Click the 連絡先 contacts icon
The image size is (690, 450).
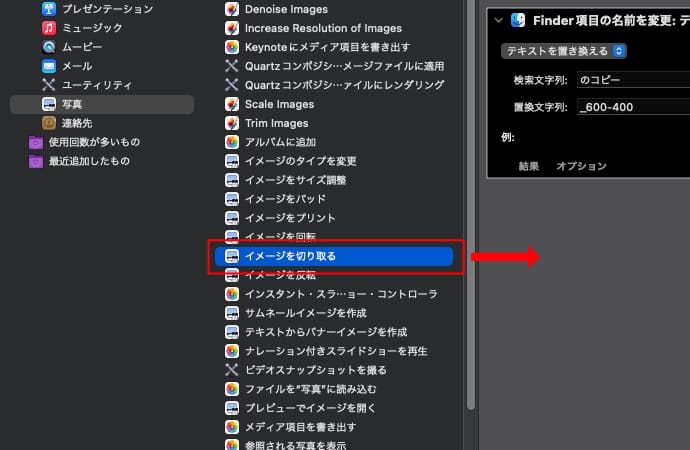pyautogui.click(x=49, y=123)
